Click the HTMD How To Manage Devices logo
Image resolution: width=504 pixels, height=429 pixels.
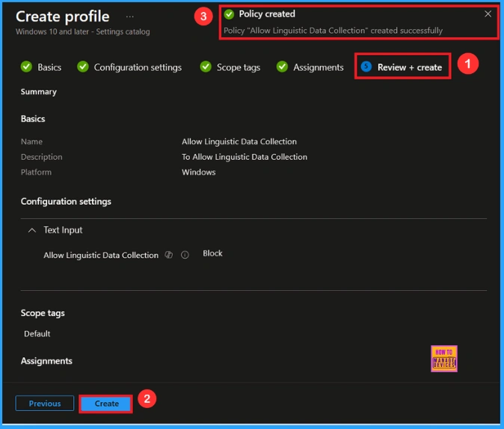[x=444, y=359]
